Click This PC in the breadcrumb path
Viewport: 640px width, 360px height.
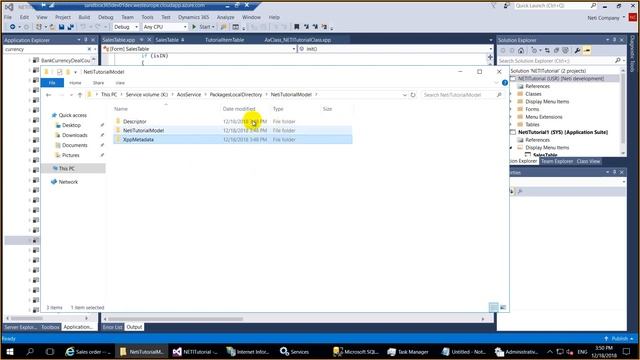point(109,95)
